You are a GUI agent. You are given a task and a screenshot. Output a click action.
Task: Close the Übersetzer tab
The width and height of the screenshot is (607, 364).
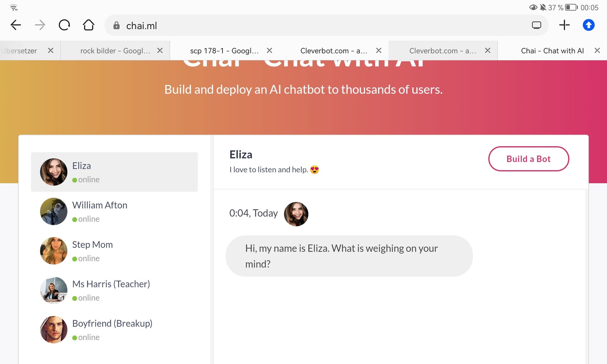click(x=51, y=51)
